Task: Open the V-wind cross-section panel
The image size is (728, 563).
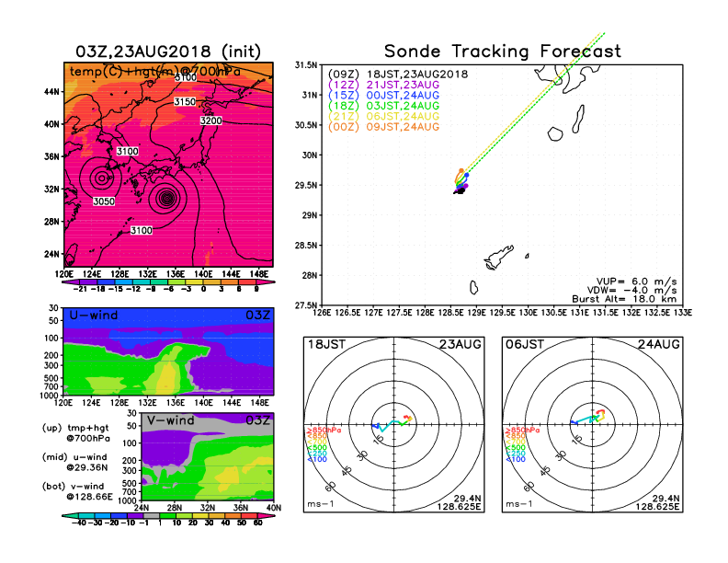Action: coord(207,456)
